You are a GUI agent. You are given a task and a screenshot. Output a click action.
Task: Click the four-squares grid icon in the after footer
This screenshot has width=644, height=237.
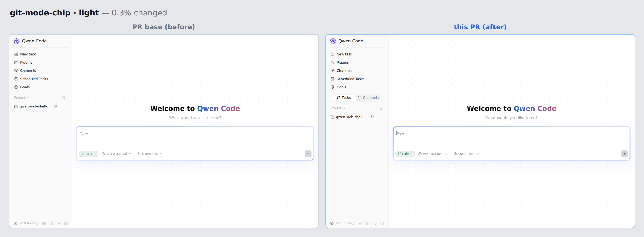pyautogui.click(x=361, y=223)
